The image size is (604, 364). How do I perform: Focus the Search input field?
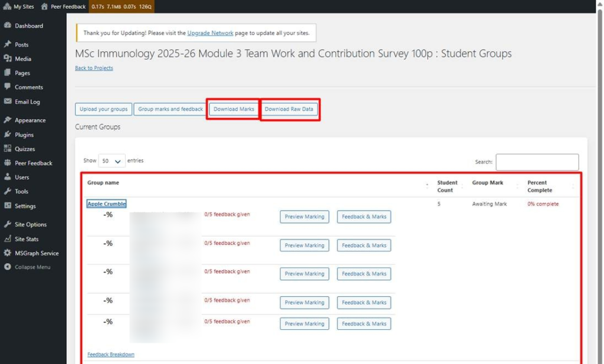(537, 162)
